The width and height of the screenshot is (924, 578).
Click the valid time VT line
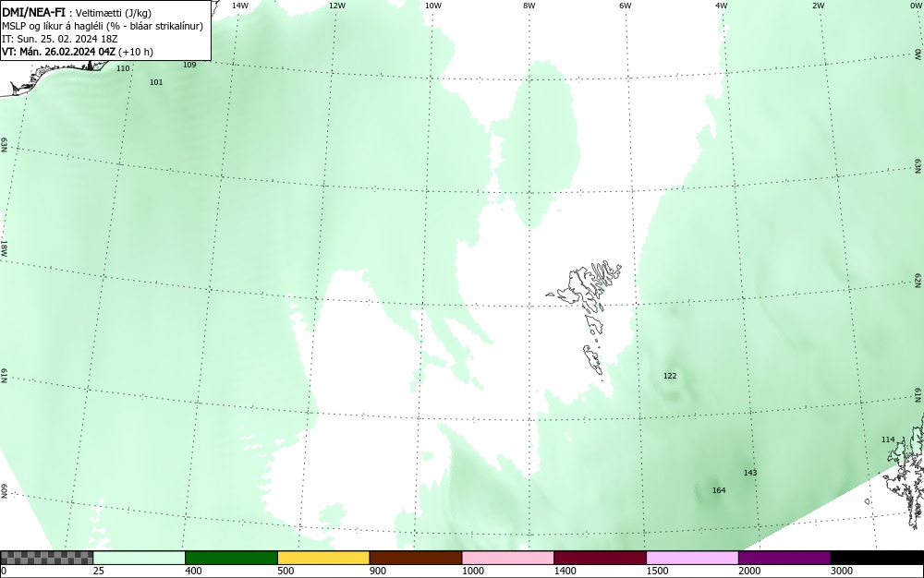click(x=78, y=52)
